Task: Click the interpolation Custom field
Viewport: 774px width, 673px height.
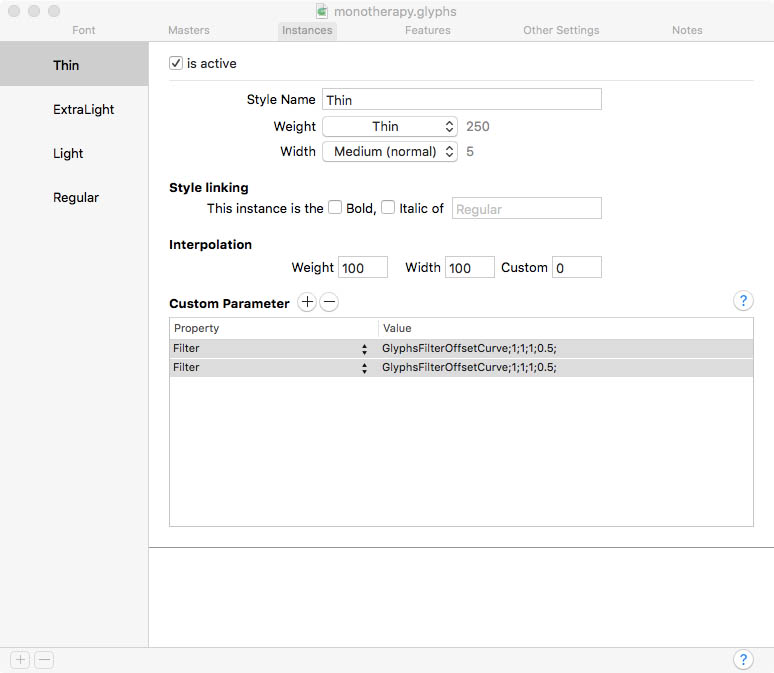Action: click(577, 267)
